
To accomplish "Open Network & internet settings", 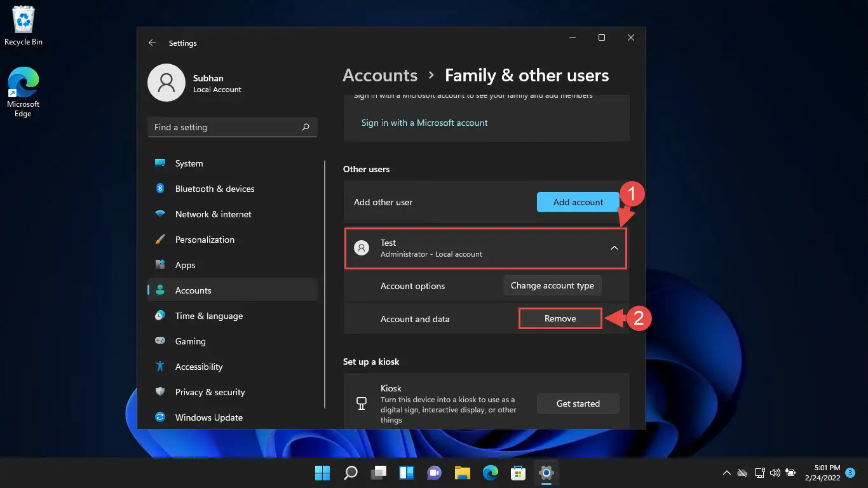I will [233, 214].
